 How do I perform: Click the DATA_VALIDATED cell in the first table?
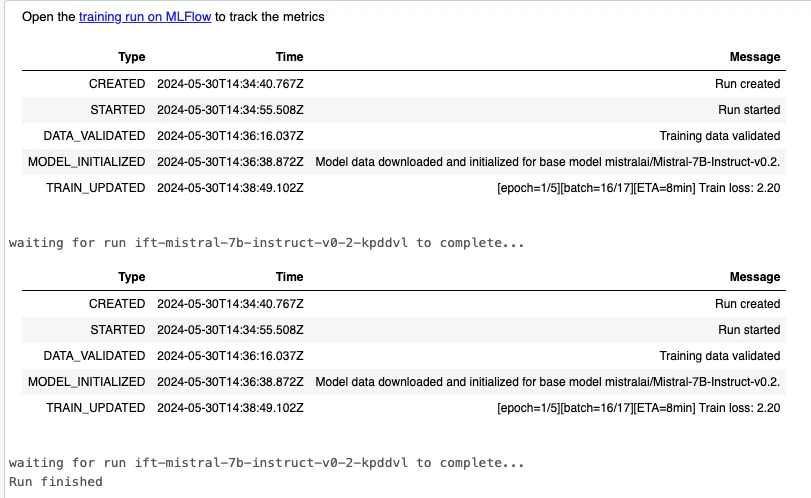(x=94, y=135)
